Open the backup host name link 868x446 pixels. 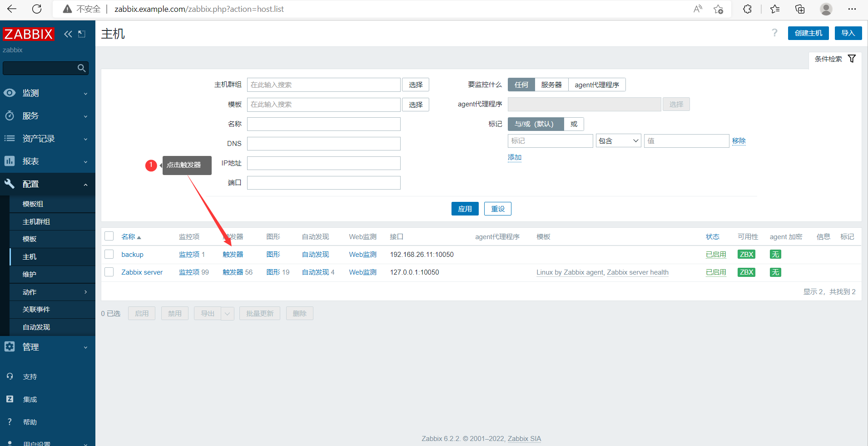click(132, 255)
